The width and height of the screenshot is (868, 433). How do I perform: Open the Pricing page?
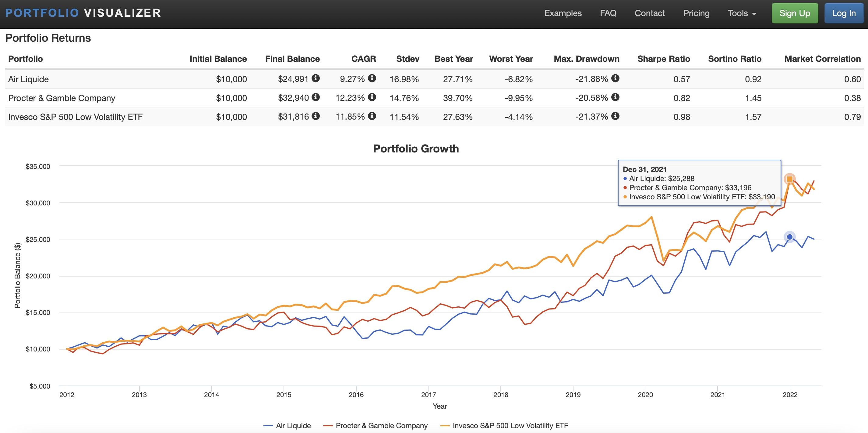[696, 13]
